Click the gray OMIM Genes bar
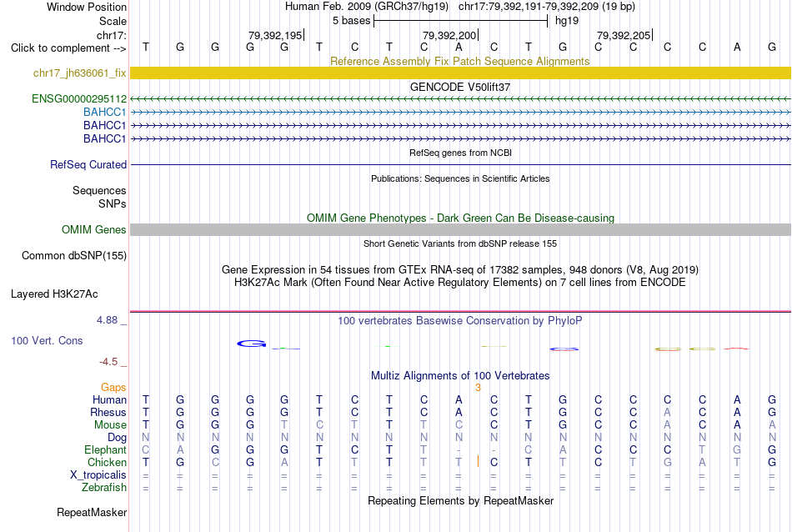 tap(461, 230)
